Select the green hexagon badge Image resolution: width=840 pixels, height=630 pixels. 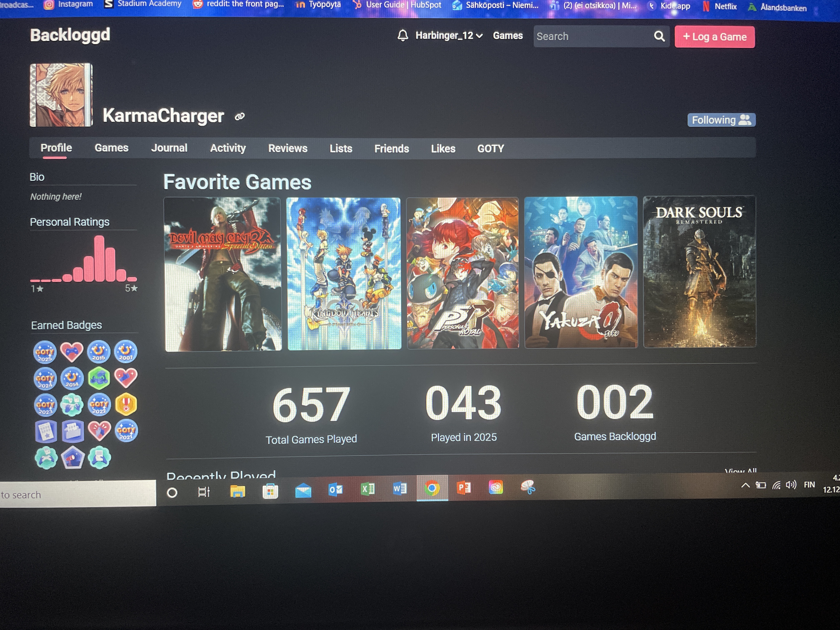[99, 378]
